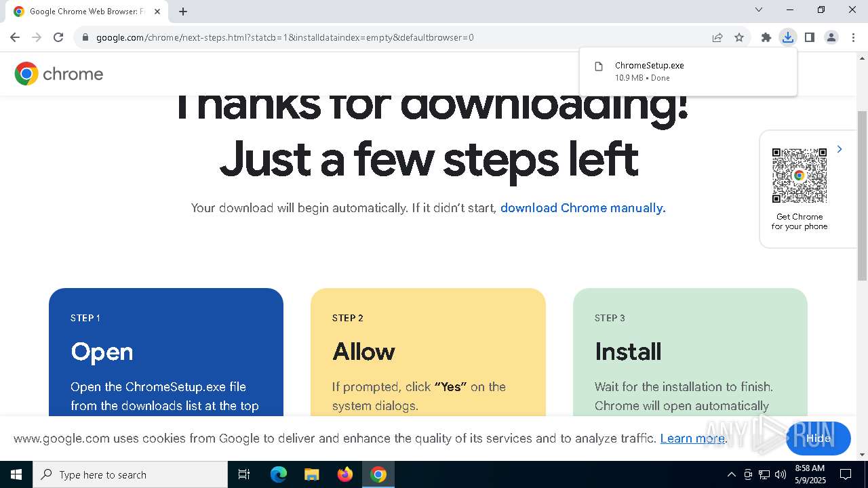
Task: Bookmark this tab with the star icon
Action: [x=739, y=37]
